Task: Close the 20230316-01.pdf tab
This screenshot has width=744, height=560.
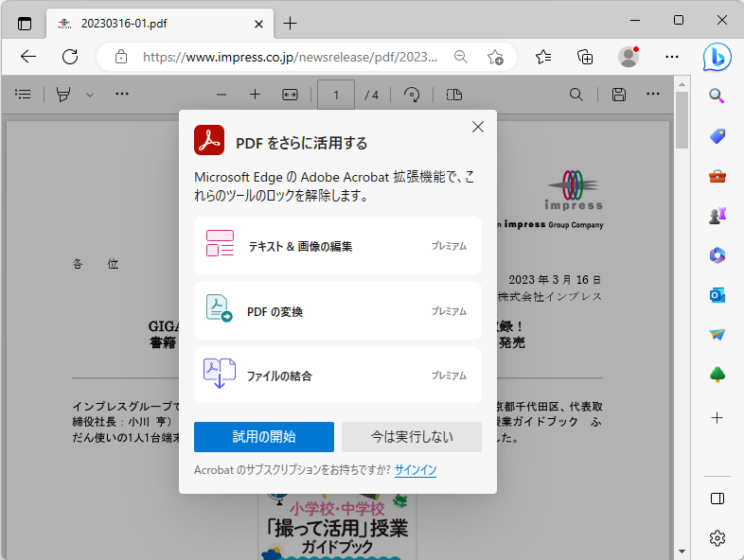Action: pos(258,24)
